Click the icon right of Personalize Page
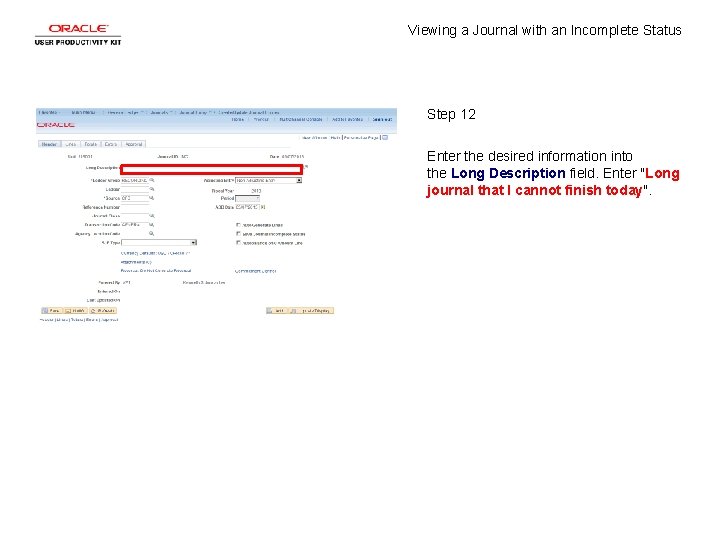The width and height of the screenshot is (720, 540). [x=385, y=137]
